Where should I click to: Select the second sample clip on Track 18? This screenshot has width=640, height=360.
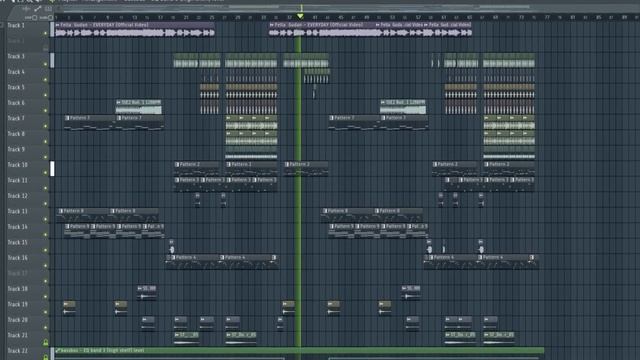point(411,293)
